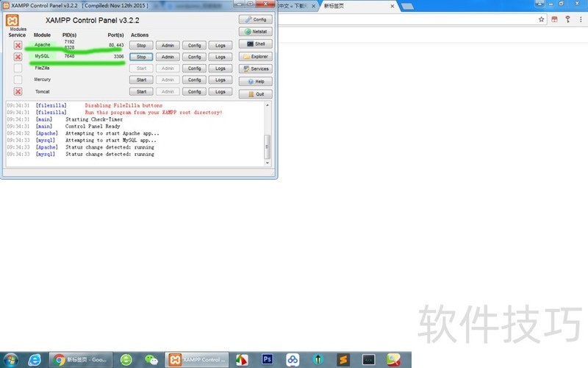Open the Mercury Logs menu
The height and width of the screenshot is (368, 588).
pos(220,80)
